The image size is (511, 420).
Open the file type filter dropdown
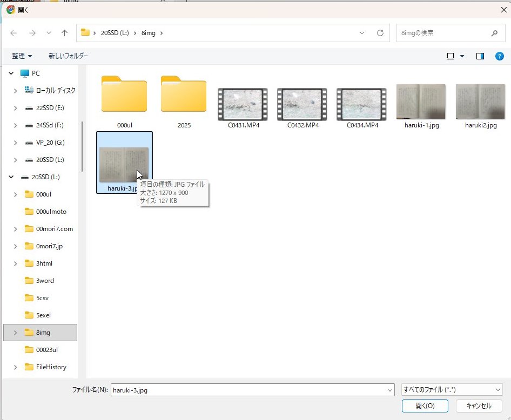click(452, 390)
